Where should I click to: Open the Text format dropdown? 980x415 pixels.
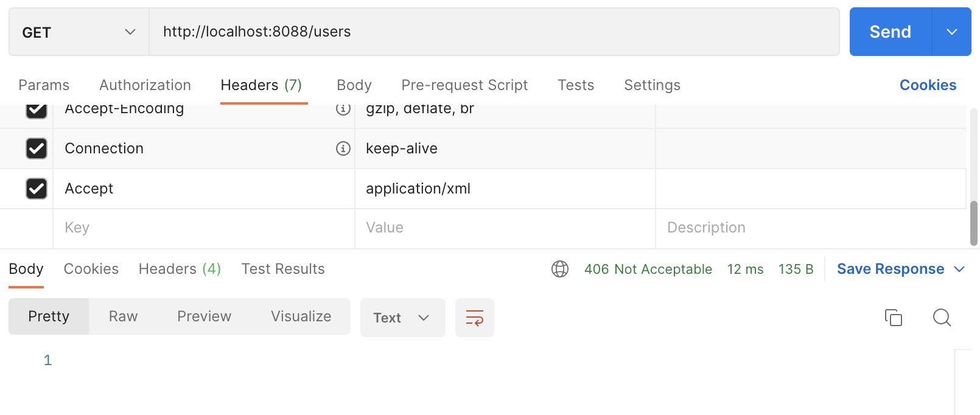pyautogui.click(x=402, y=318)
